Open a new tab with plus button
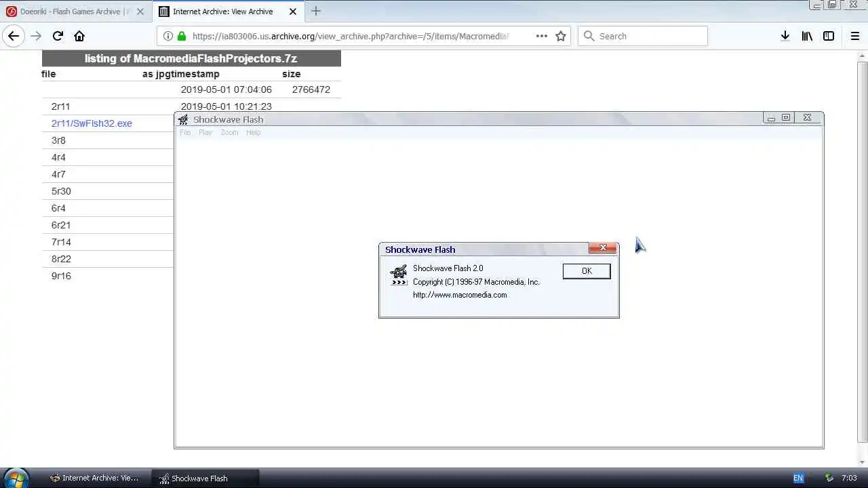Screen dimensions: 868x488 click(x=316, y=12)
